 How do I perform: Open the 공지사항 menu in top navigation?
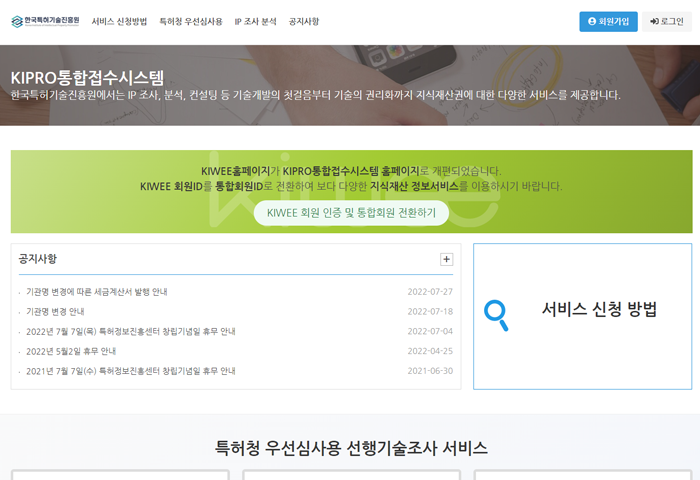click(304, 21)
